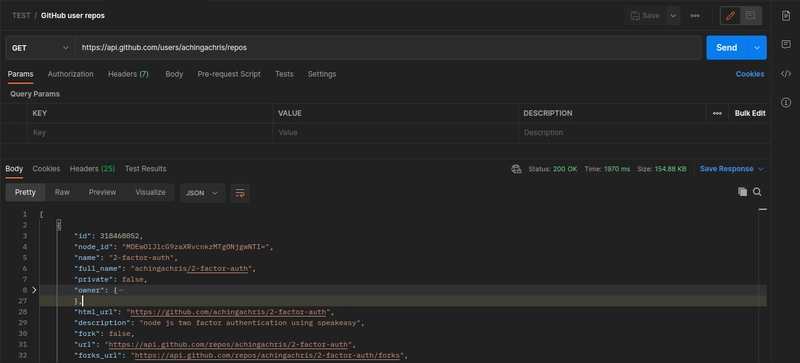Click the network globe icon near Status
The image size is (800, 363).
click(x=516, y=169)
